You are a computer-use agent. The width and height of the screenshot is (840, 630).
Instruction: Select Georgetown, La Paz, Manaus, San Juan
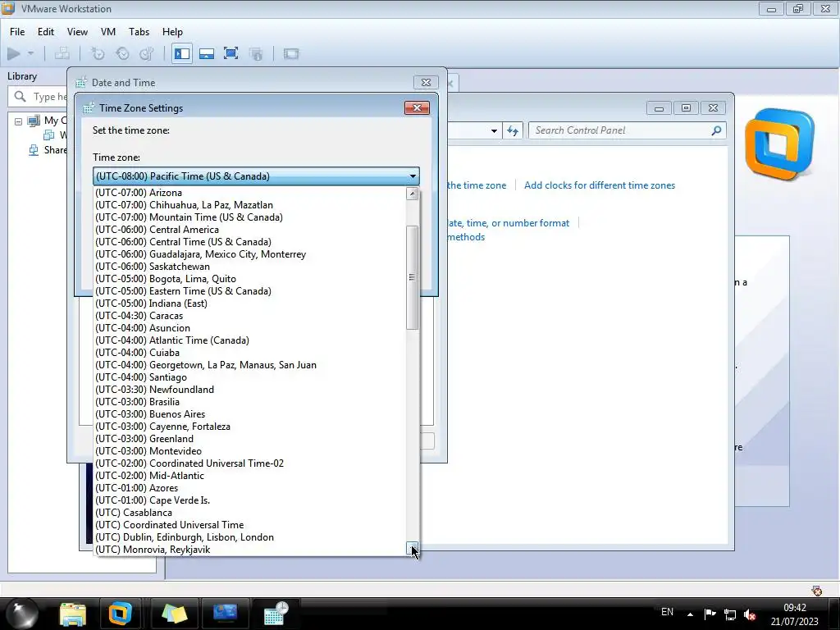point(249,365)
